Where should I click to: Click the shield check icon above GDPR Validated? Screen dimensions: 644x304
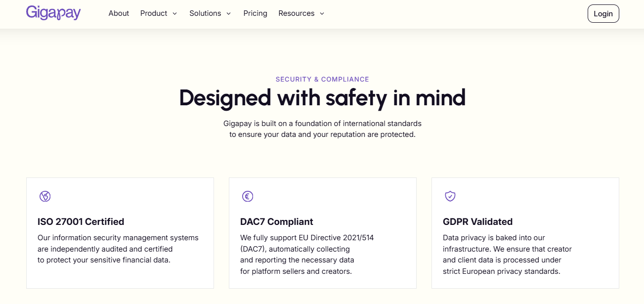[450, 196]
